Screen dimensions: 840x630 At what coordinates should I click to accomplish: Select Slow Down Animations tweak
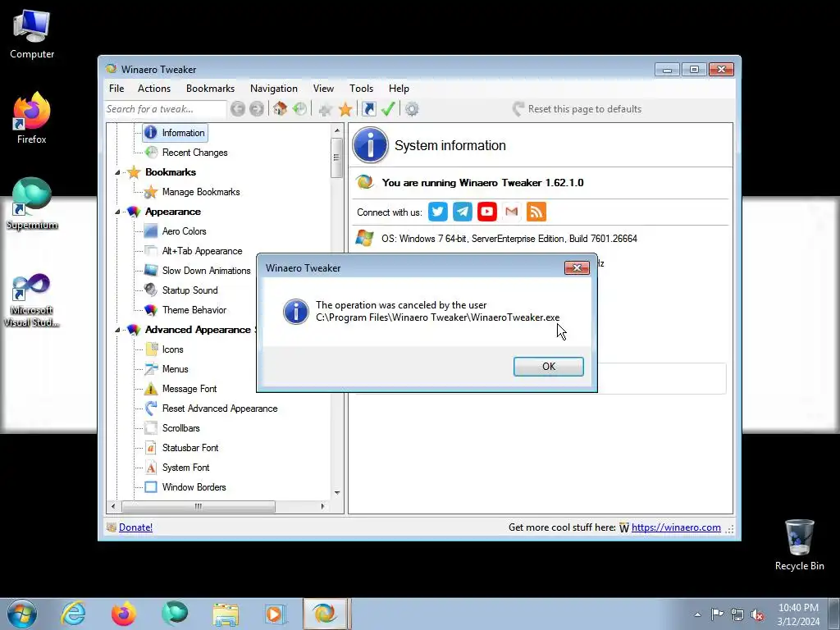[x=206, y=271]
